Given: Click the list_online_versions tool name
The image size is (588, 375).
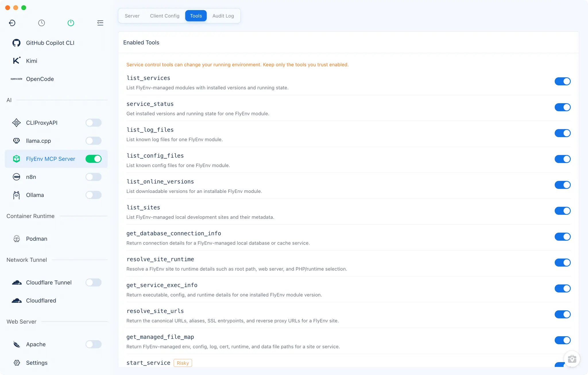Looking at the screenshot, I should tap(160, 181).
